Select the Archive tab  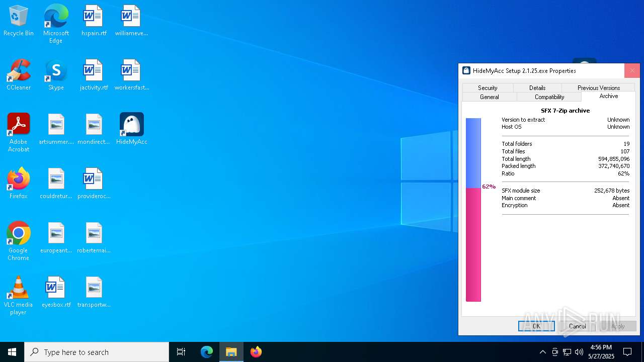609,96
